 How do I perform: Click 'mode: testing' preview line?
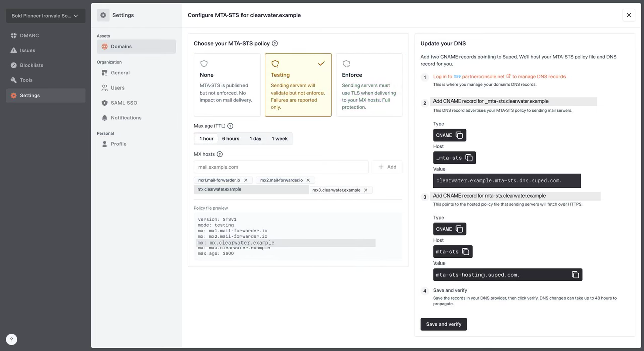216,225
